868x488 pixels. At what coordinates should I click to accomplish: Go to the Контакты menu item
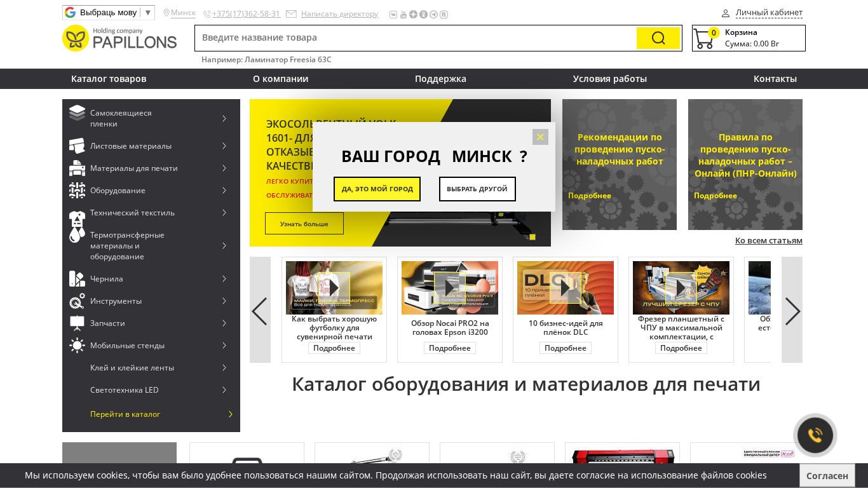[775, 79]
